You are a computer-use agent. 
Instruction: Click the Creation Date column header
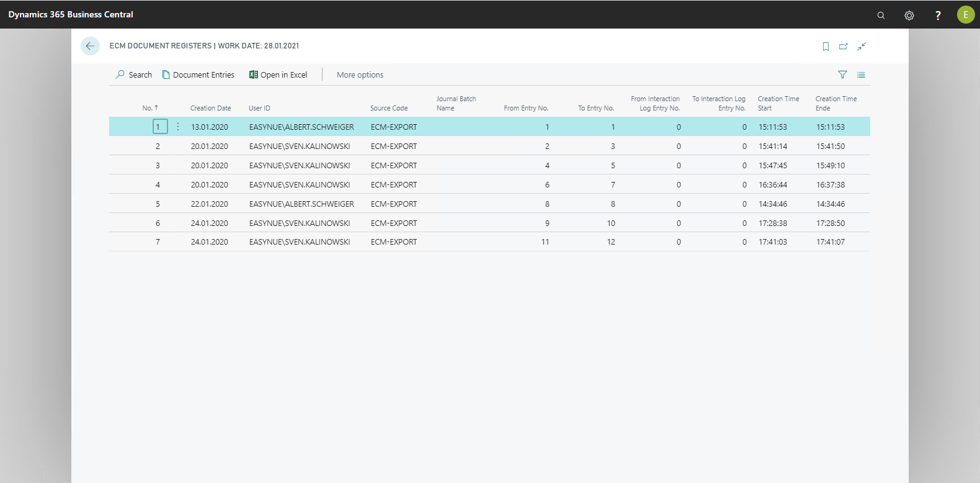tap(210, 108)
